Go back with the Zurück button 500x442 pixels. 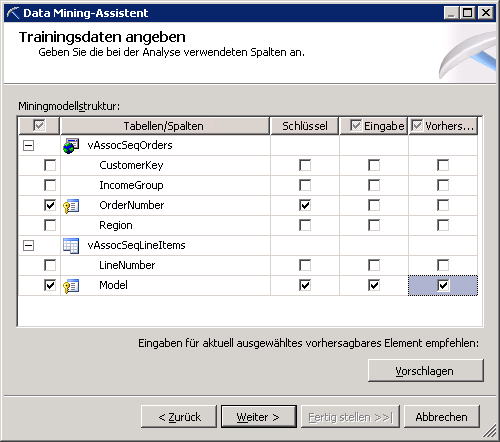pyautogui.click(x=179, y=417)
